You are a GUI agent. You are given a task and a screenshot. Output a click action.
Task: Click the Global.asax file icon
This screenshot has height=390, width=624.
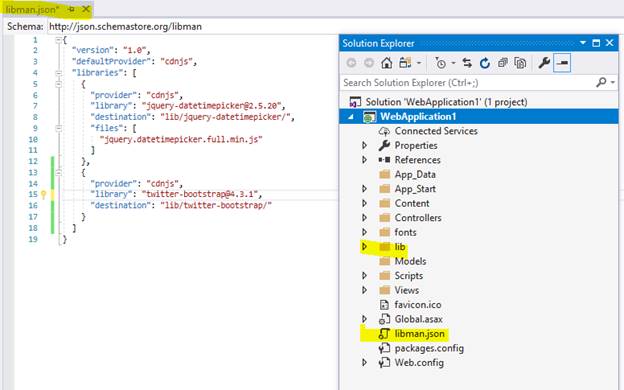[x=384, y=319]
